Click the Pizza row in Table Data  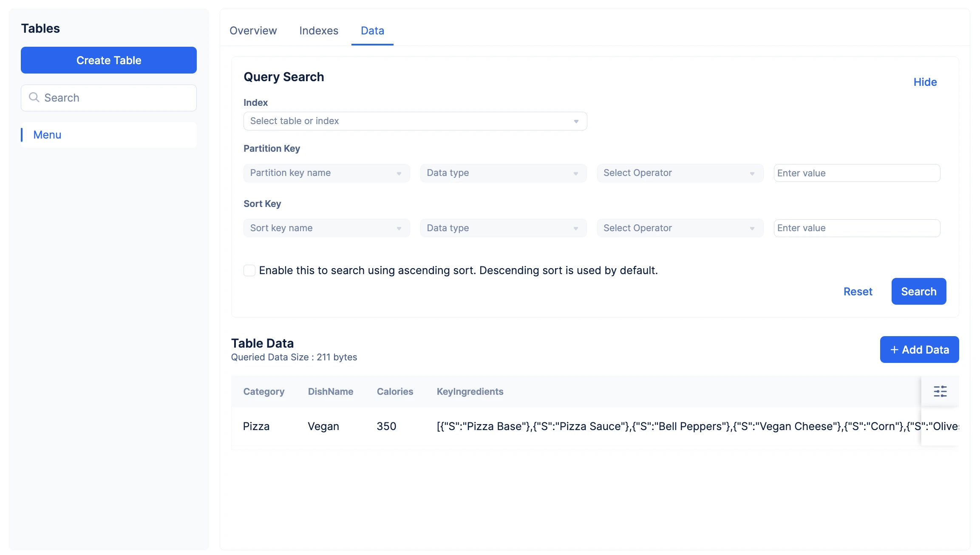(576, 426)
